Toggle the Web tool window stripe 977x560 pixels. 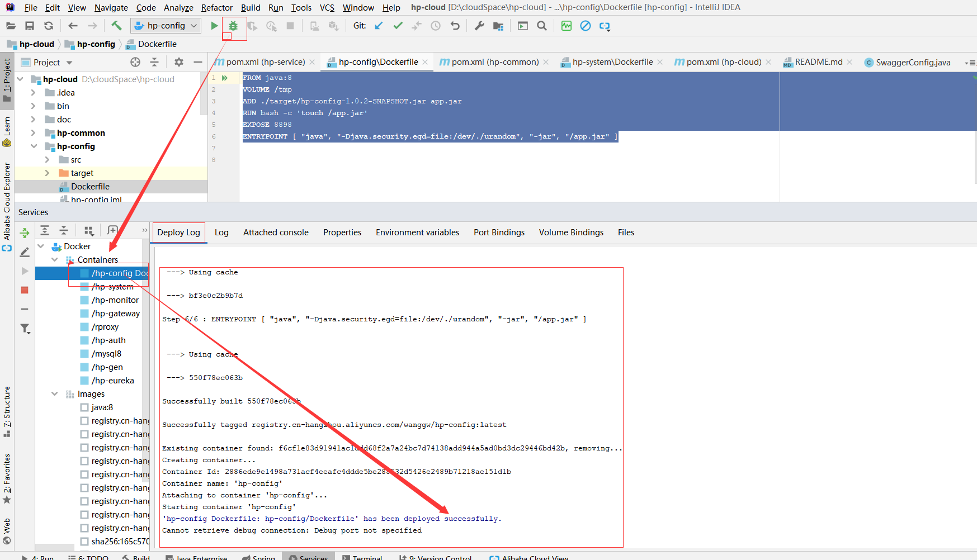7,531
